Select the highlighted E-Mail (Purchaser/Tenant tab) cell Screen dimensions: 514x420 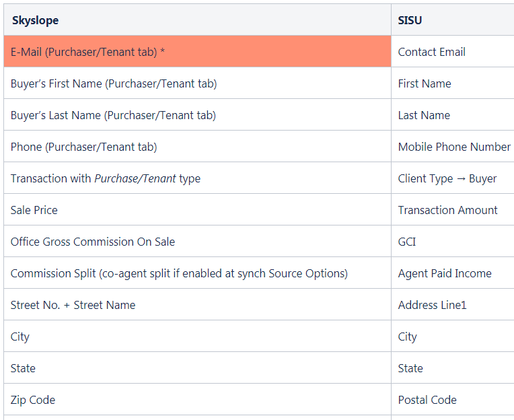(x=197, y=51)
